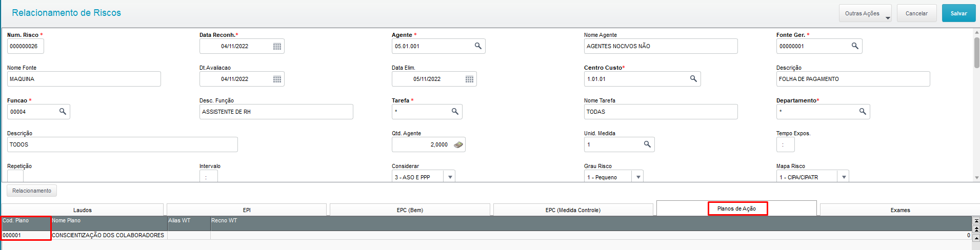Expand Considerar dropdown arrow

pyautogui.click(x=450, y=177)
